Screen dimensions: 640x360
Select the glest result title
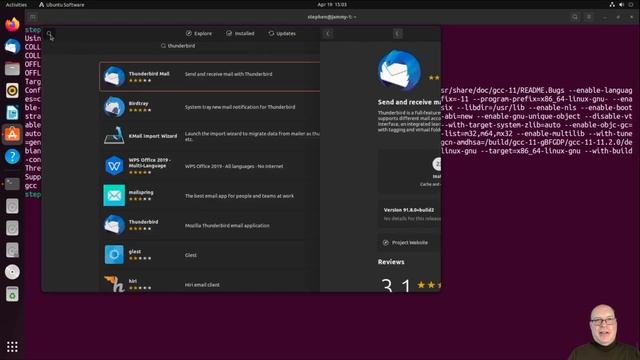(135, 251)
